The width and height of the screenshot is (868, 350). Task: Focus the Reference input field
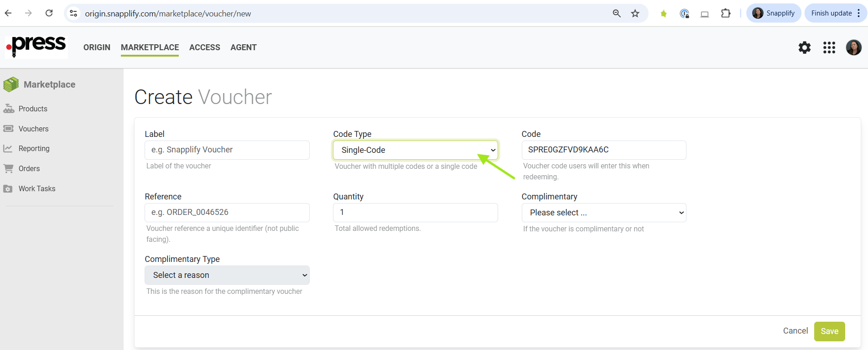pos(227,213)
